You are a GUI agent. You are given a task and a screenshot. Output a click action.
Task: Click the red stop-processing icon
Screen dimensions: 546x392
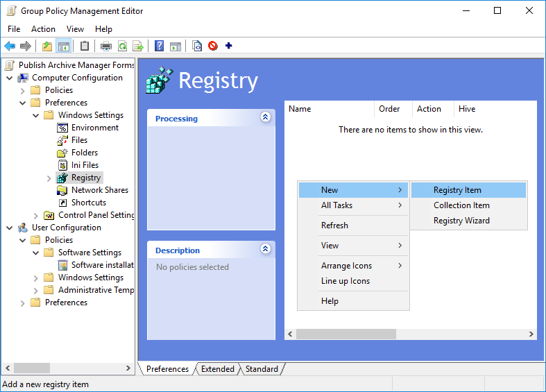213,46
